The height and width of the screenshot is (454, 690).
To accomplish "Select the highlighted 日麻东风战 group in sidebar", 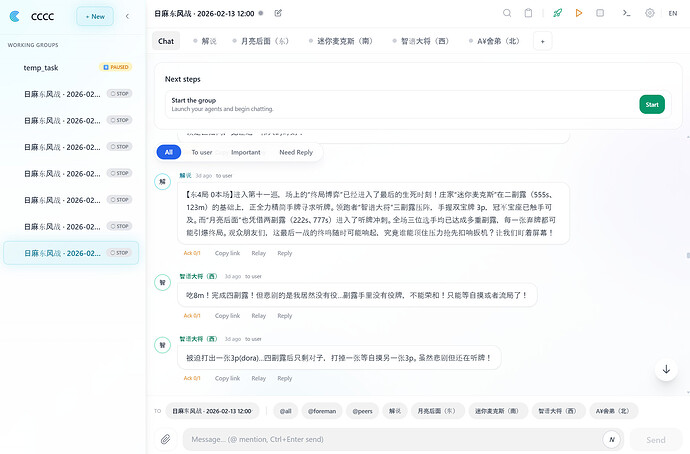I will [71, 253].
